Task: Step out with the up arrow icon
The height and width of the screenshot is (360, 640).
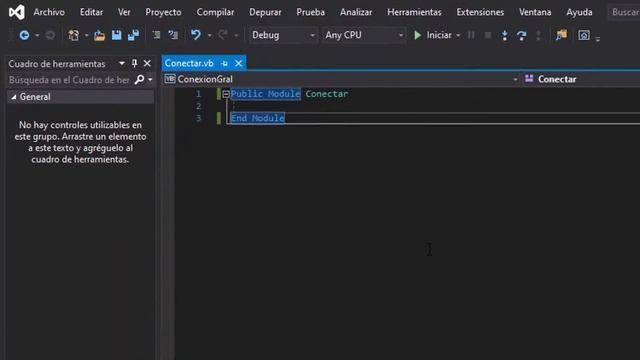Action: click(x=538, y=36)
